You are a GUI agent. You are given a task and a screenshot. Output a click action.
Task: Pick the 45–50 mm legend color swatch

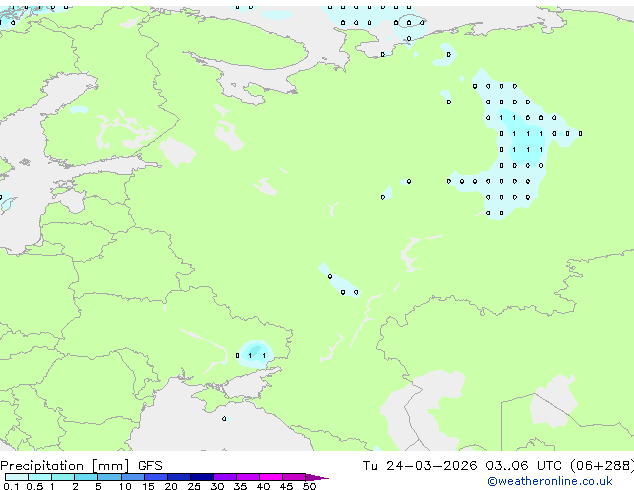pos(294,477)
